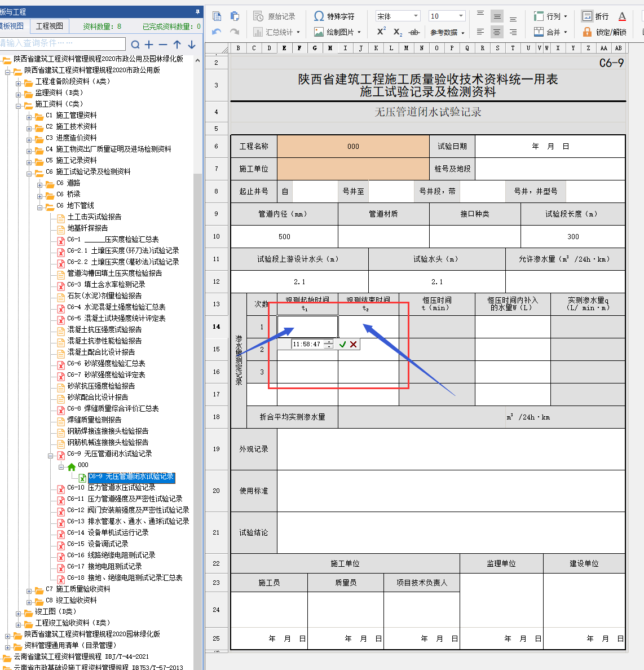Toggle strikethrough text formatting
Image resolution: width=644 pixels, height=670 pixels.
point(414,32)
